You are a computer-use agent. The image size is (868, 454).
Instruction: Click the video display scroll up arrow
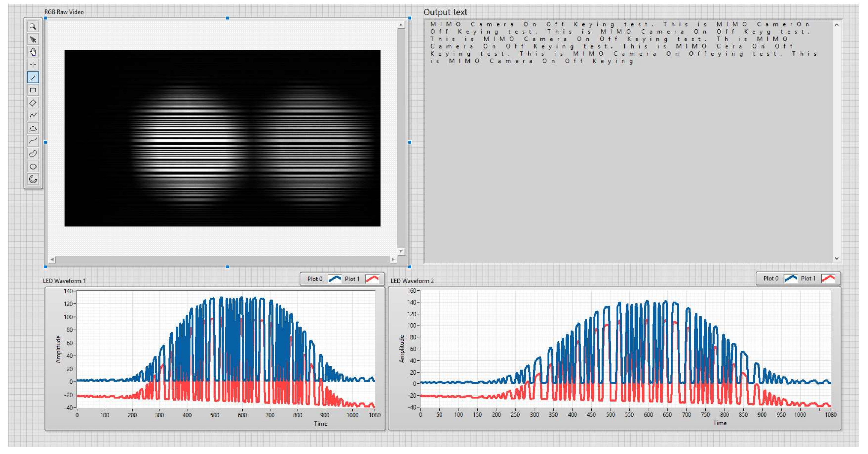coord(401,25)
